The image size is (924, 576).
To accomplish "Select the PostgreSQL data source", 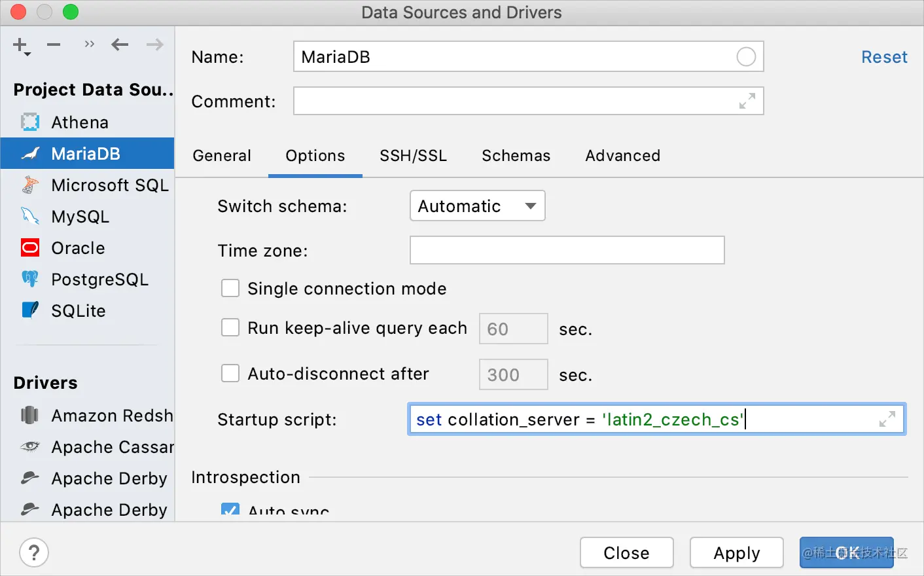I will (x=88, y=279).
